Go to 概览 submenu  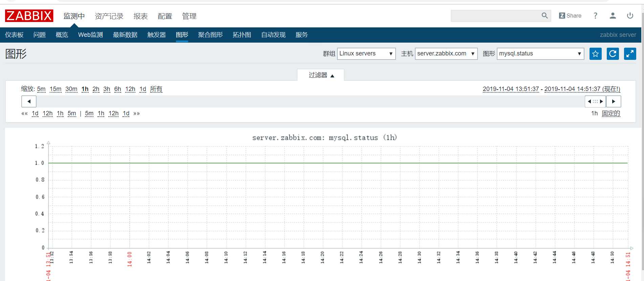(x=62, y=35)
